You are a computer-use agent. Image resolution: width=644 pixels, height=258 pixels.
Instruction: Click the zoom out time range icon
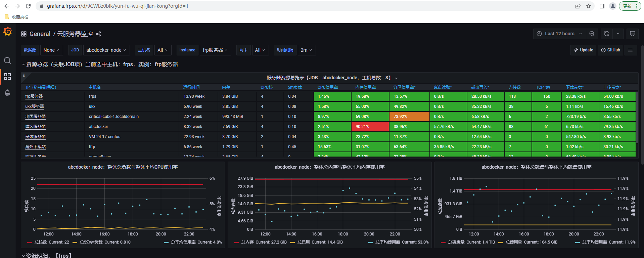[592, 34]
